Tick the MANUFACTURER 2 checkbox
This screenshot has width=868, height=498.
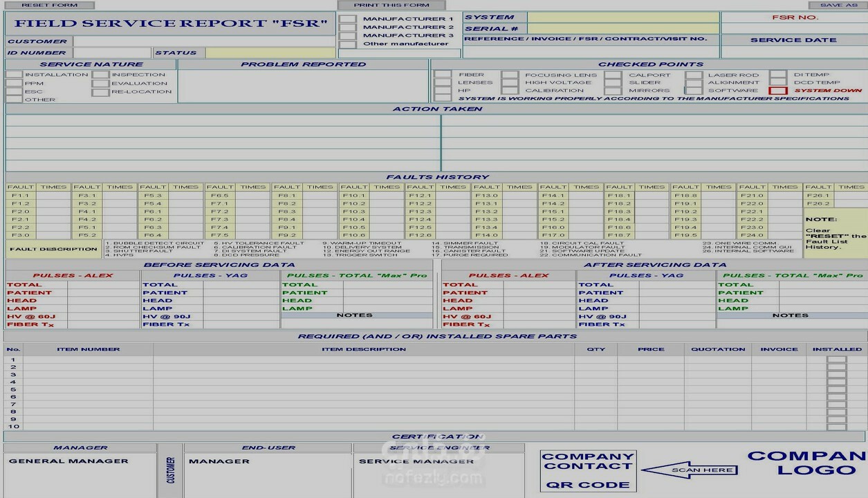click(348, 28)
